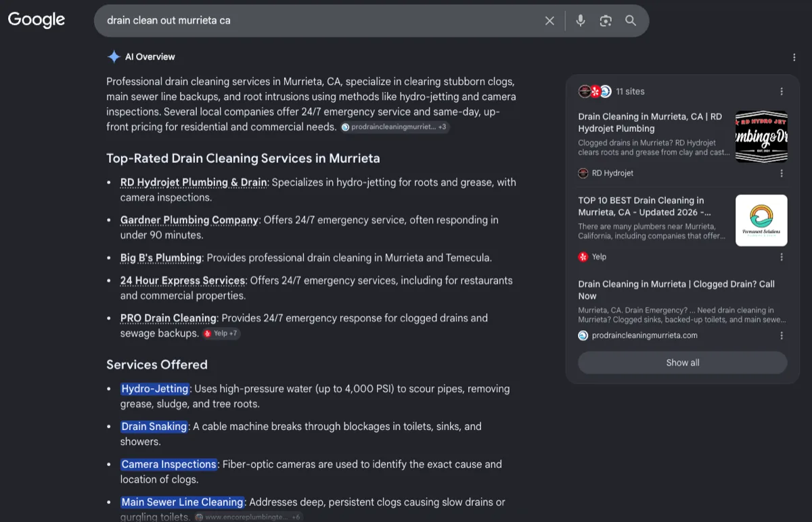Click PRO Drain Cleaning link
812x522 pixels.
coord(168,318)
